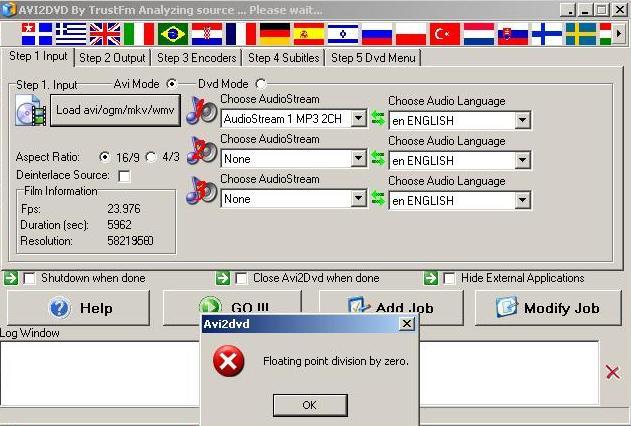
Task: Pick the Italian flag language
Action: (x=139, y=34)
